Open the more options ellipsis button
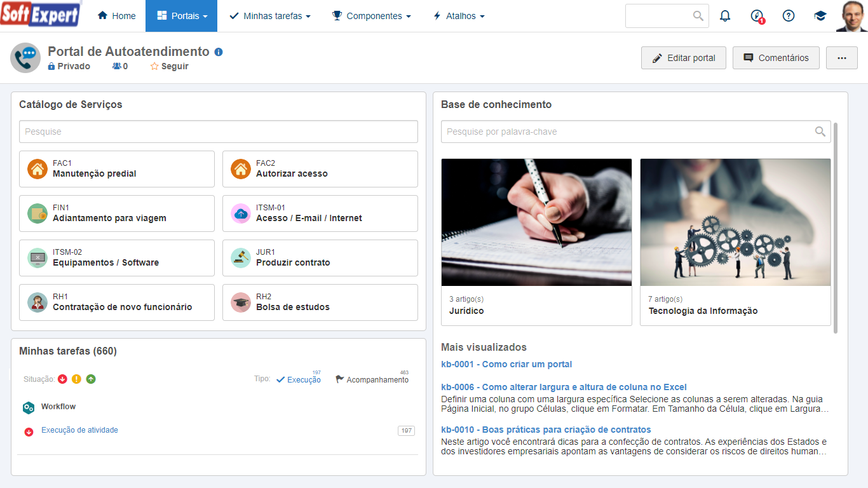 [x=842, y=58]
